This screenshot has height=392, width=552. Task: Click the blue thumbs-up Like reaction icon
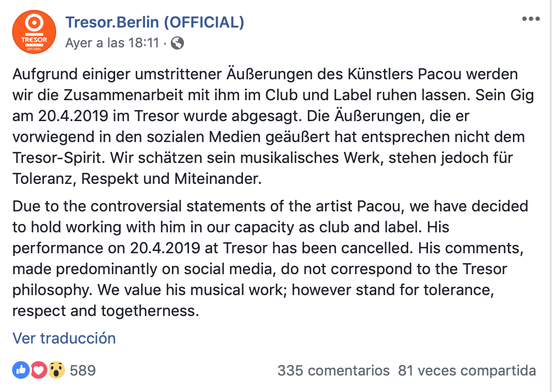[x=21, y=371]
